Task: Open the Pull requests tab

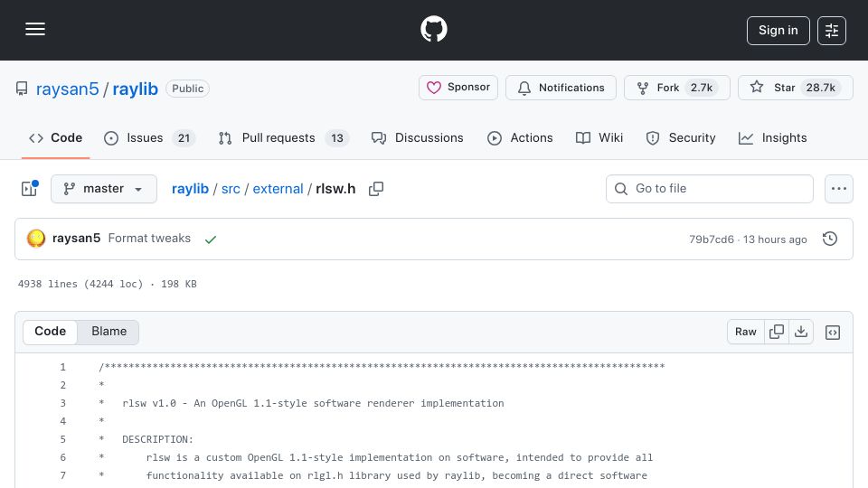Action: point(283,137)
